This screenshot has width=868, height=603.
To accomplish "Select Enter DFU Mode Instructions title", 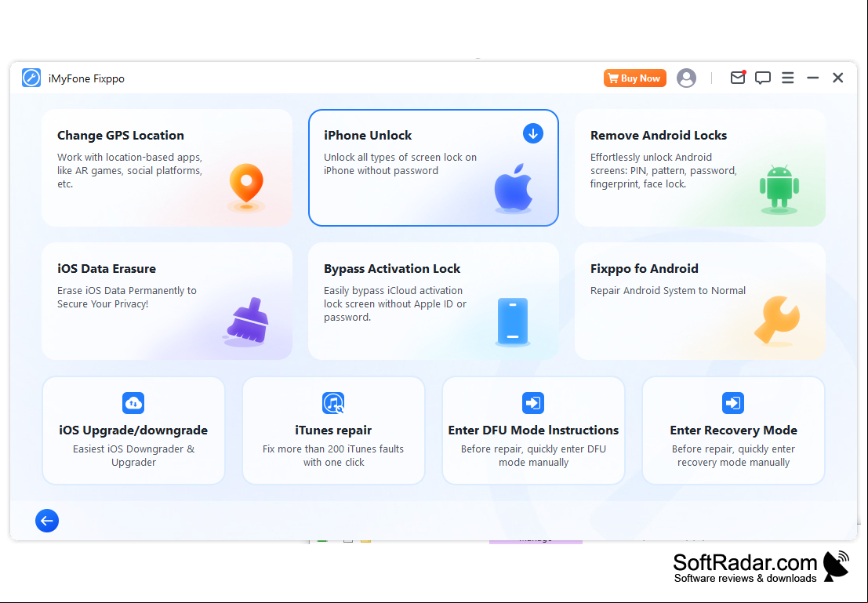I will [x=533, y=430].
